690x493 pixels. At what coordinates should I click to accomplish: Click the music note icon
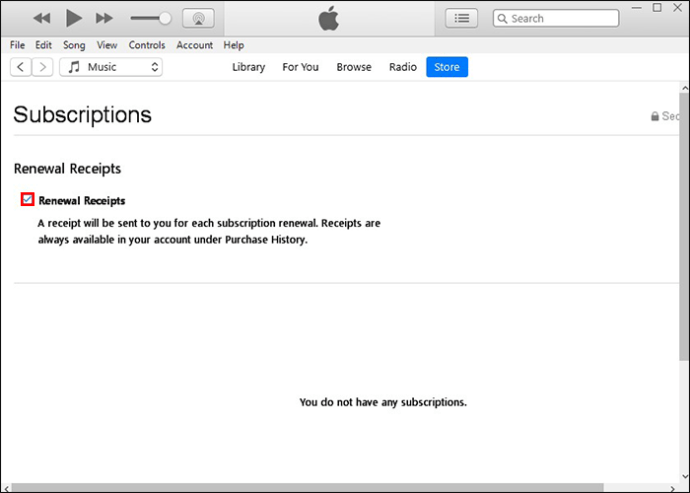tap(74, 67)
